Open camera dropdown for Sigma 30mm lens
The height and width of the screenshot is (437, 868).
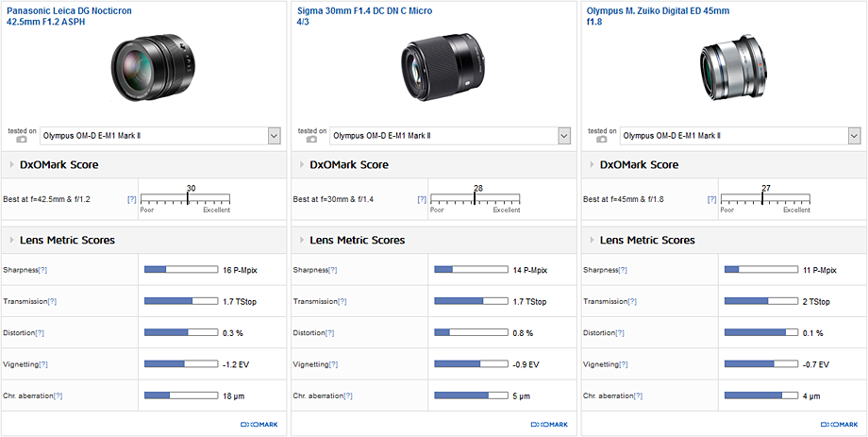coord(451,136)
